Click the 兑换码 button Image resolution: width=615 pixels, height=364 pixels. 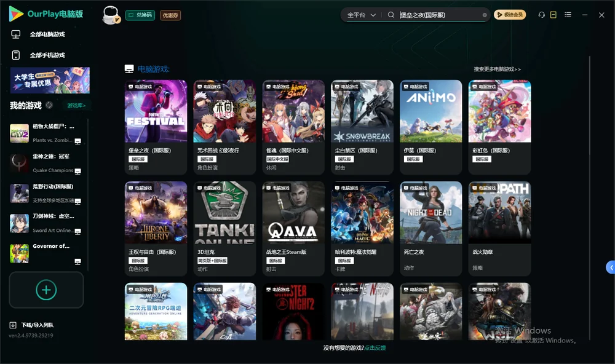(x=140, y=15)
